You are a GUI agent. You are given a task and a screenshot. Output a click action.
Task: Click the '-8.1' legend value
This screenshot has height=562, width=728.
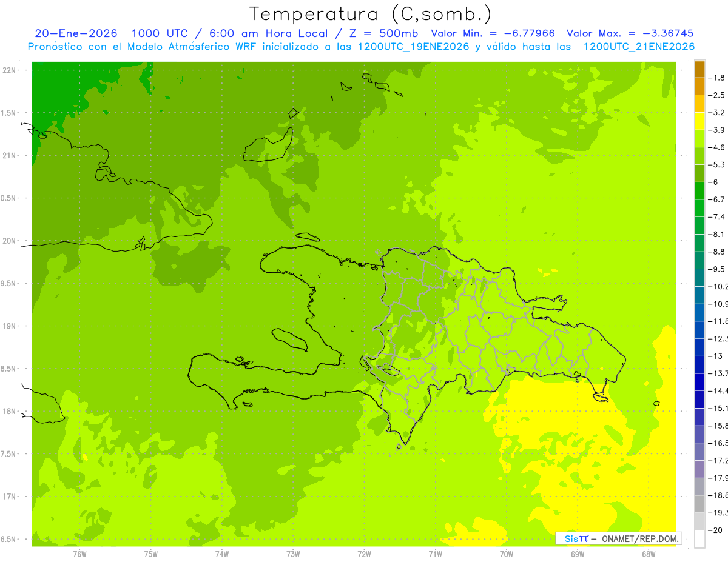coord(716,234)
